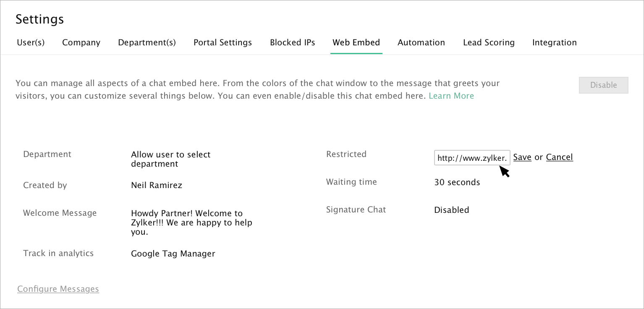This screenshot has height=309, width=644.
Task: Click the Allow user to select department value
Action: 170,159
